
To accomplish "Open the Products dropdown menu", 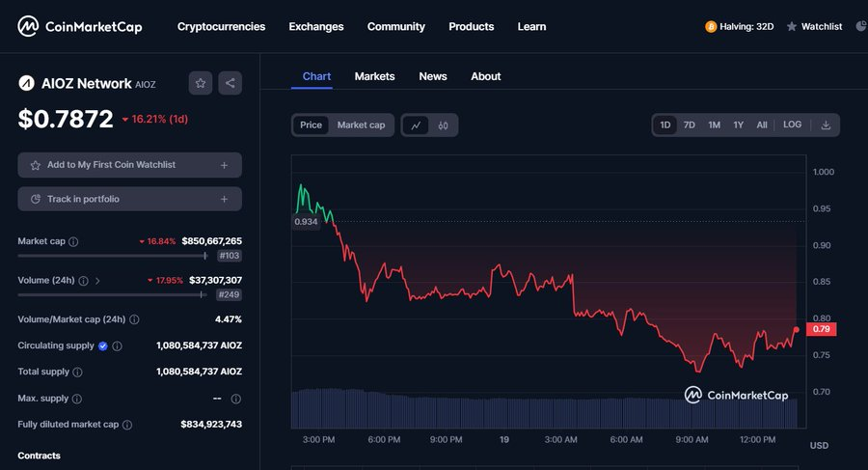I will click(x=471, y=26).
